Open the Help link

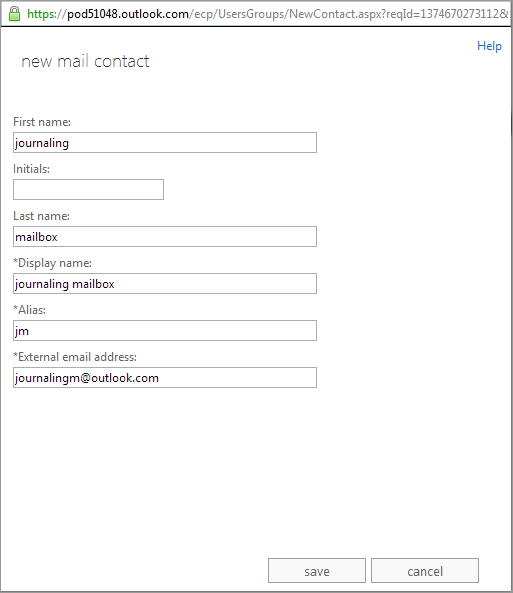489,46
